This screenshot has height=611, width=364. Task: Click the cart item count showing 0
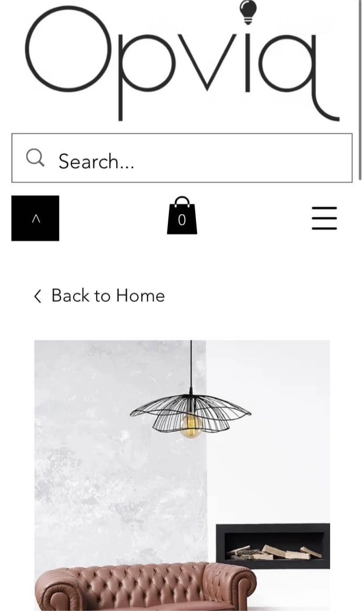(x=182, y=220)
